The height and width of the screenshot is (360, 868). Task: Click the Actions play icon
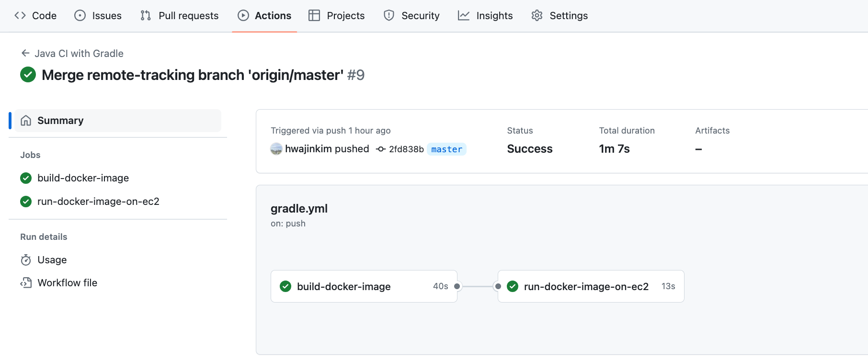(x=243, y=16)
